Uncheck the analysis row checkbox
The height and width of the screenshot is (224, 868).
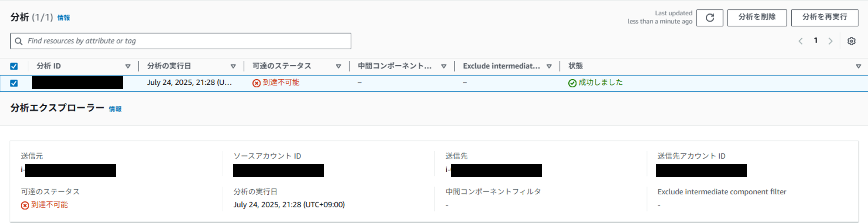tap(14, 83)
